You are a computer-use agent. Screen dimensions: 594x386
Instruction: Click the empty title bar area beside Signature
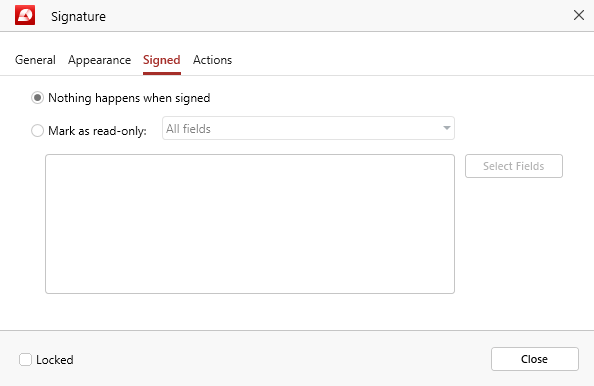[x=337, y=16]
